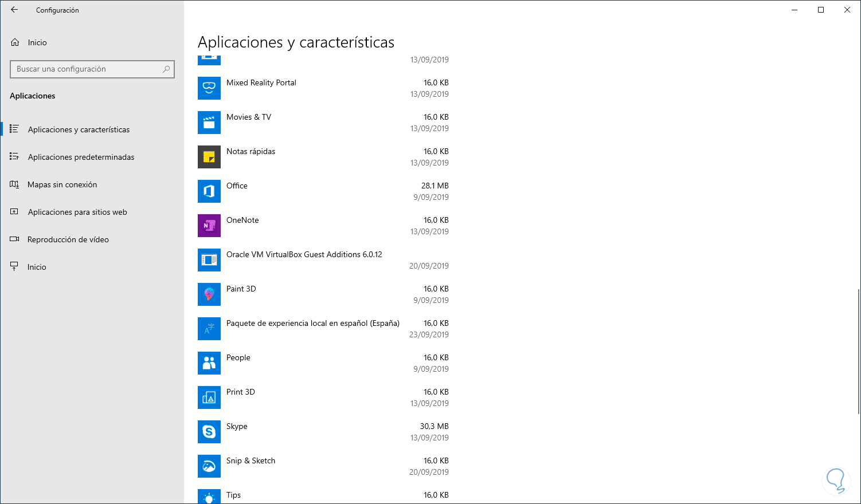Image resolution: width=861 pixels, height=504 pixels.
Task: Open the Inicio startup apps section
Action: click(92, 267)
